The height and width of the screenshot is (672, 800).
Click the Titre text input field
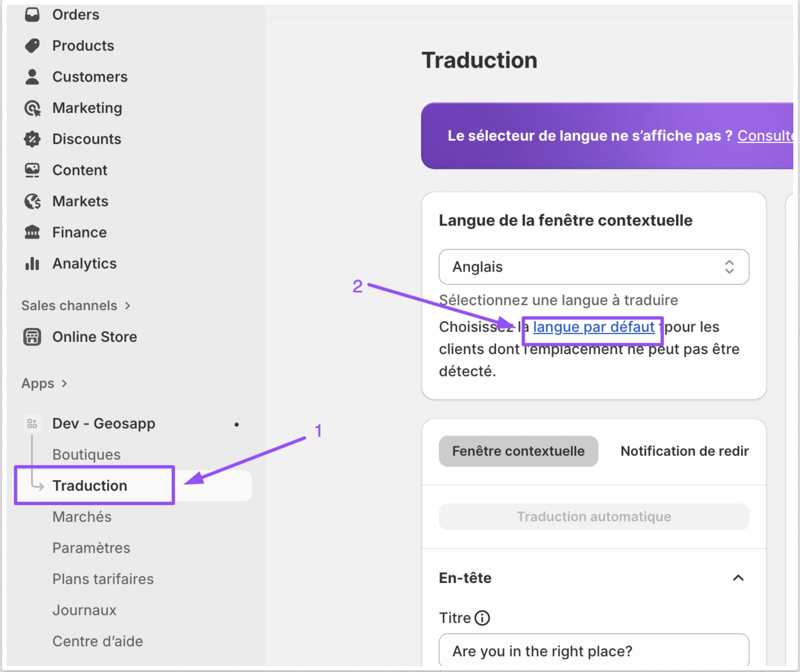point(593,651)
